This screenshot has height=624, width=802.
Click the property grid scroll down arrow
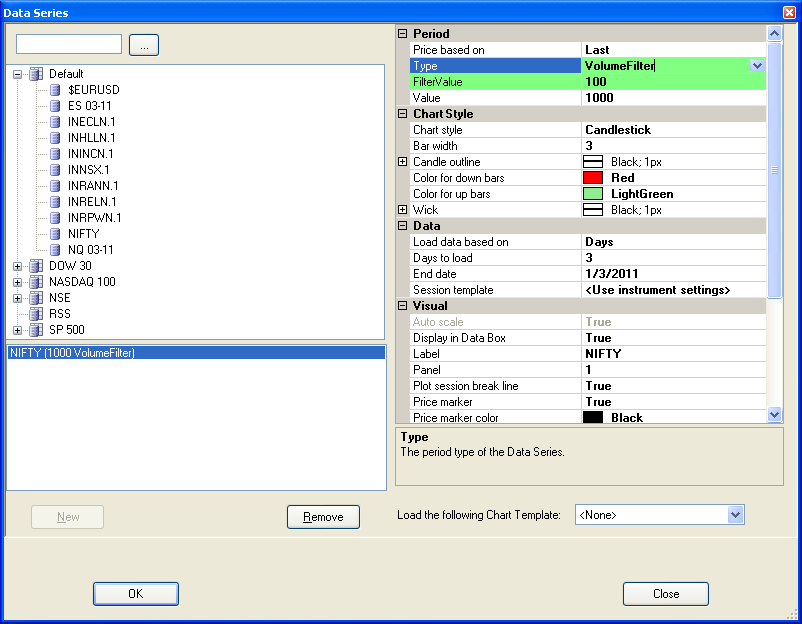pyautogui.click(x=774, y=414)
